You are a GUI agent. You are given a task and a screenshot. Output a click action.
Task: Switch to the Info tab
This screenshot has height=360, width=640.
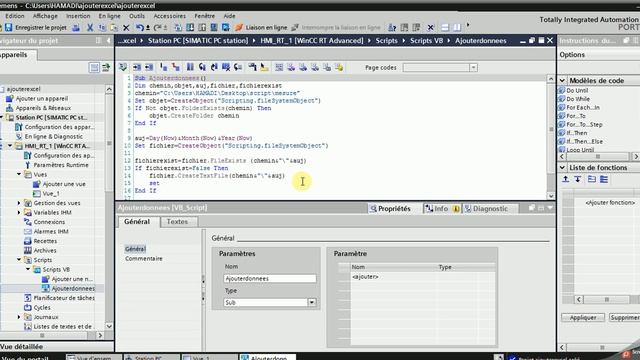coord(442,209)
